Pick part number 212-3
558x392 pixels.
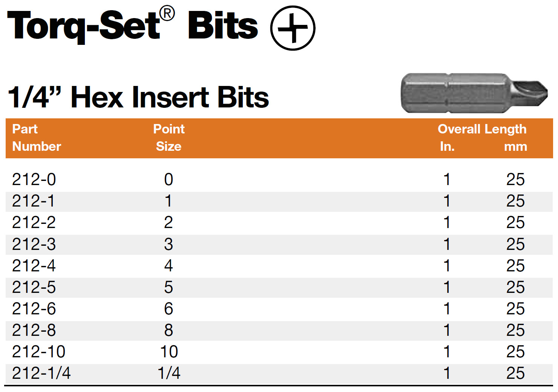click(x=34, y=244)
